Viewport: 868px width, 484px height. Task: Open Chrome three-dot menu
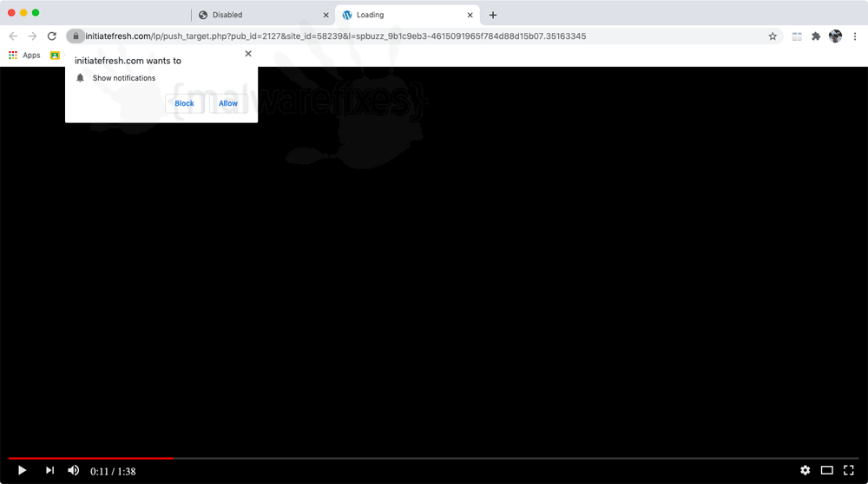[855, 36]
